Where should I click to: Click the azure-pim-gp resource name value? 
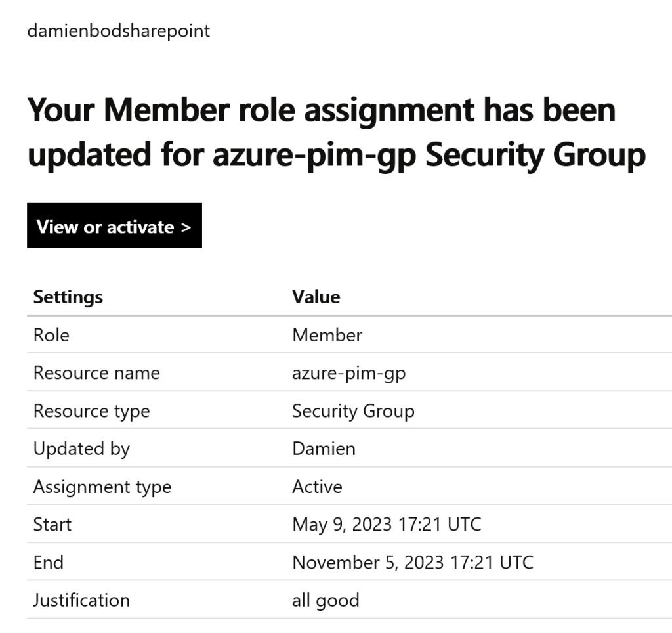coord(348,373)
